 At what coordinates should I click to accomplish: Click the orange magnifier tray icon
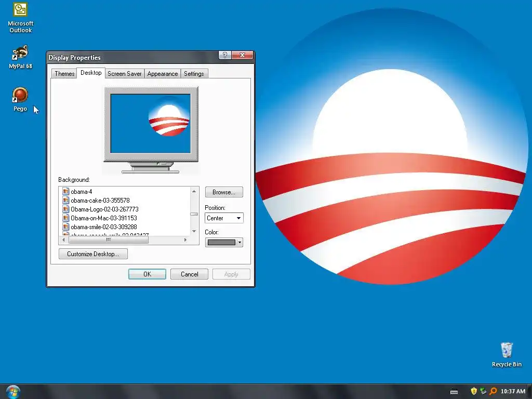[493, 391]
